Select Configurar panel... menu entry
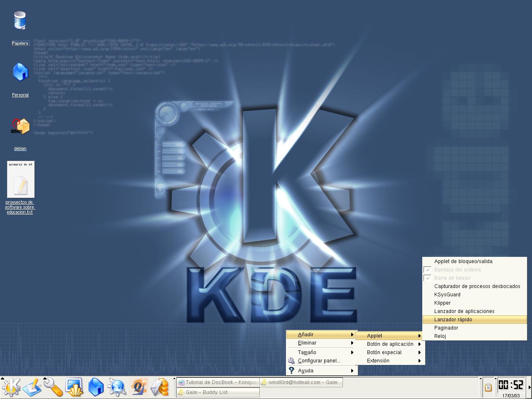This screenshot has height=399, width=532. coord(319,361)
